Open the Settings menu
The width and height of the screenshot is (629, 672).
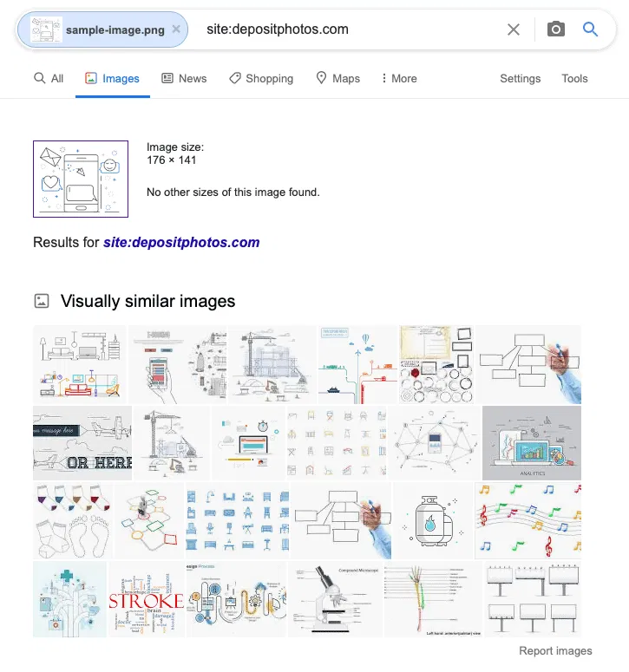point(520,78)
